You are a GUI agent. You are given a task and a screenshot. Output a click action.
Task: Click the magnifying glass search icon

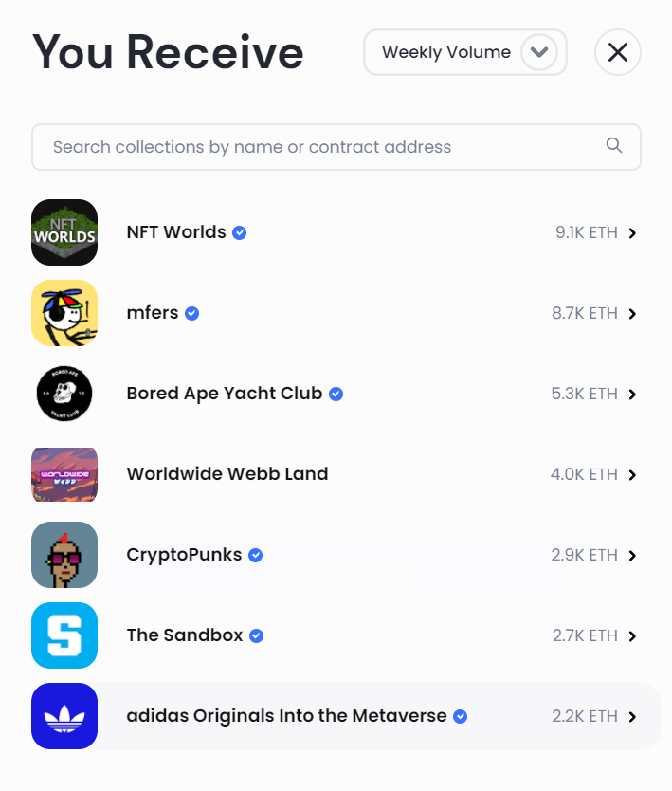click(613, 145)
